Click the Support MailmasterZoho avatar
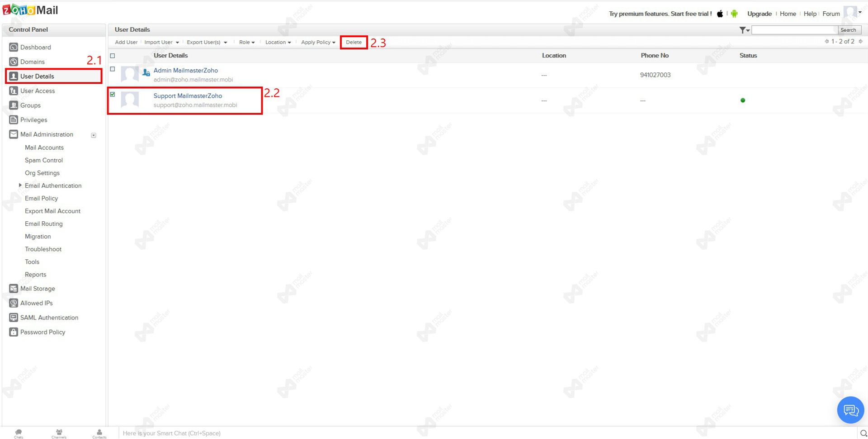Image resolution: width=868 pixels, height=439 pixels. click(130, 100)
